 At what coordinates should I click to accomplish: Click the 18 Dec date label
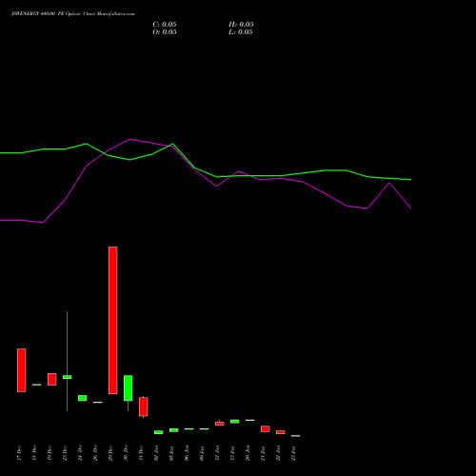(34, 453)
